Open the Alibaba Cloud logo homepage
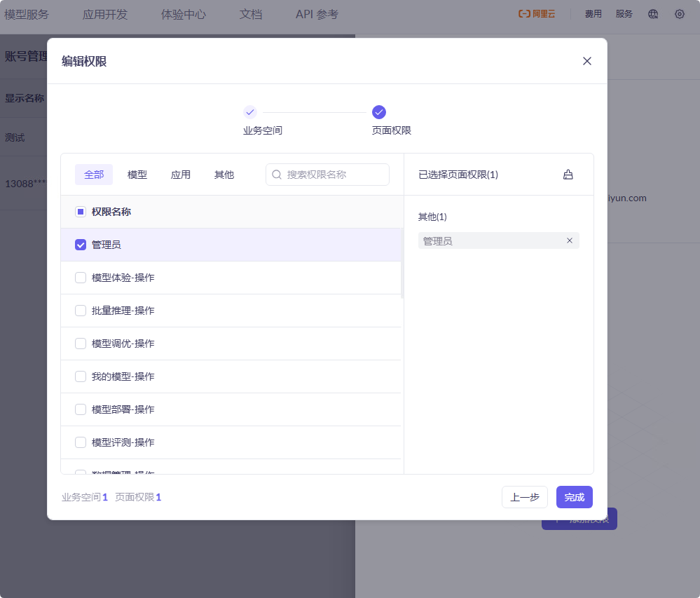This screenshot has height=598, width=700. (x=536, y=13)
